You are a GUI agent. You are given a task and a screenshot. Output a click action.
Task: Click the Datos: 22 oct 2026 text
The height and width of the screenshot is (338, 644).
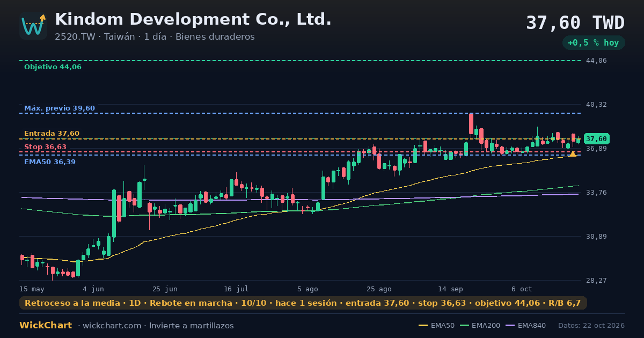click(x=591, y=326)
